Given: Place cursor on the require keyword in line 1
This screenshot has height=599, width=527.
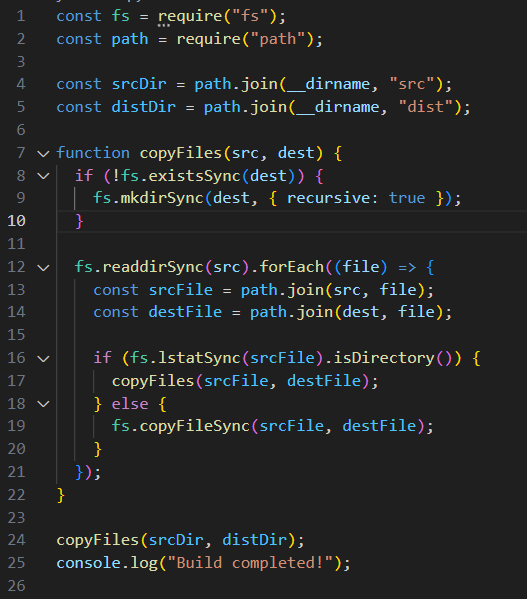Looking at the screenshot, I should [190, 16].
